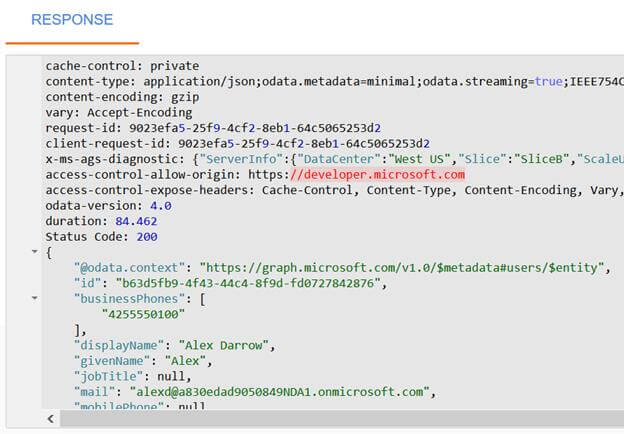Viewport: 624px width, 434px height.
Task: Click the phone number "4255550100"
Action: [x=142, y=313]
